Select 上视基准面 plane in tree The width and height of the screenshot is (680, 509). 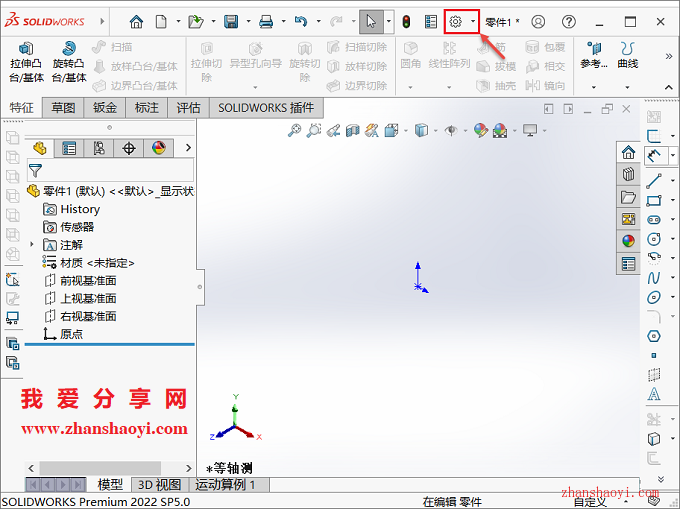tap(80, 298)
